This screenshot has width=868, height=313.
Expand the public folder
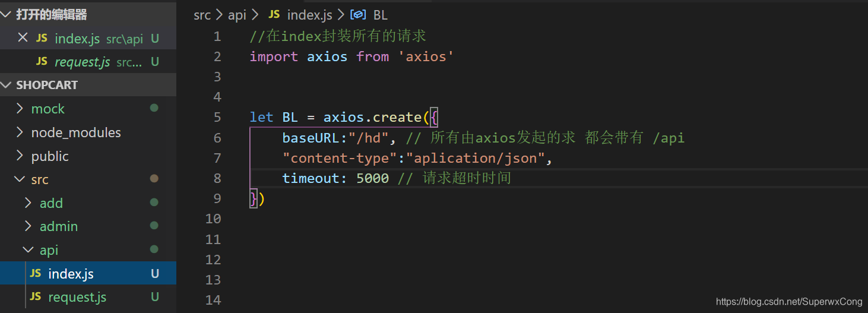20,156
